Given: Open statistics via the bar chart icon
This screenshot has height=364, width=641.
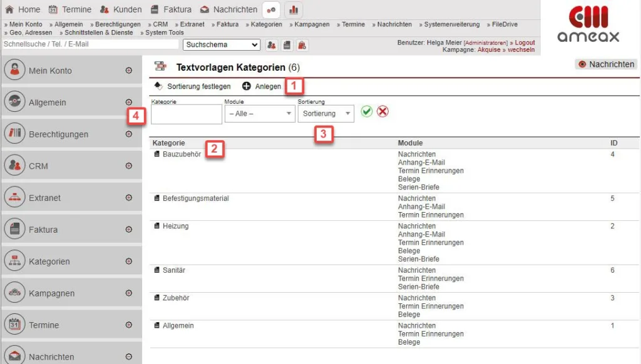Looking at the screenshot, I should pos(293,10).
